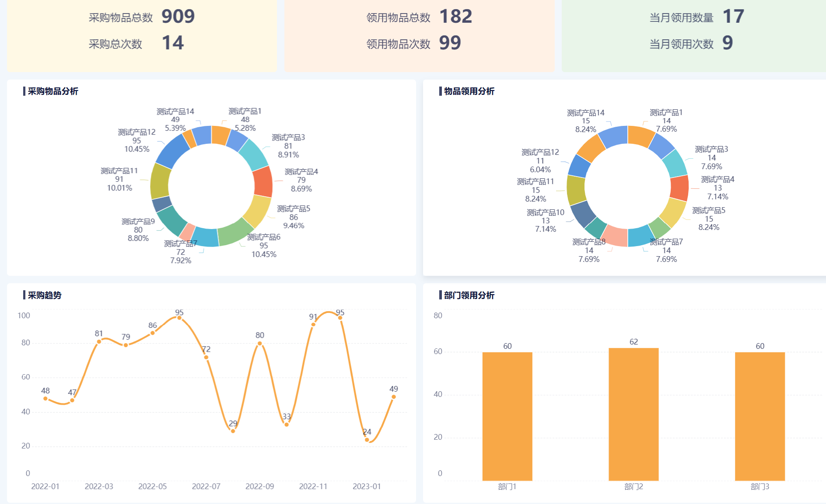Click the trend point labeled 91
This screenshot has height=504, width=826.
click(x=313, y=324)
